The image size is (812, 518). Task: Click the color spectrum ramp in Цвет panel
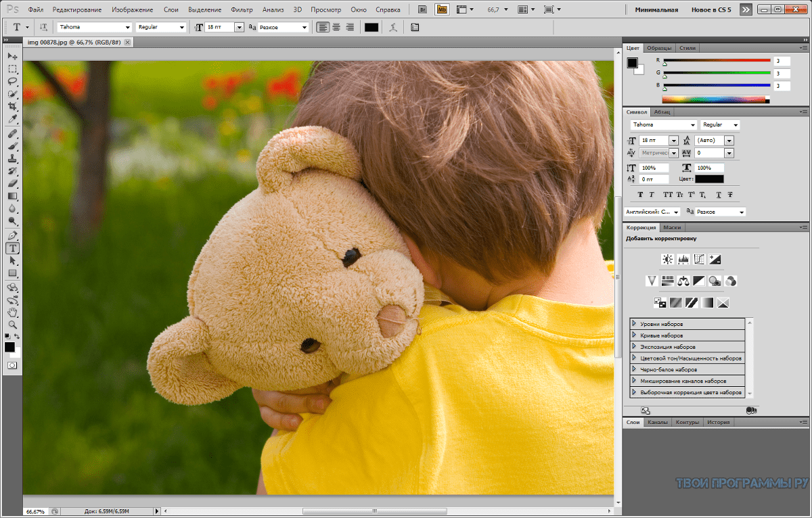716,99
